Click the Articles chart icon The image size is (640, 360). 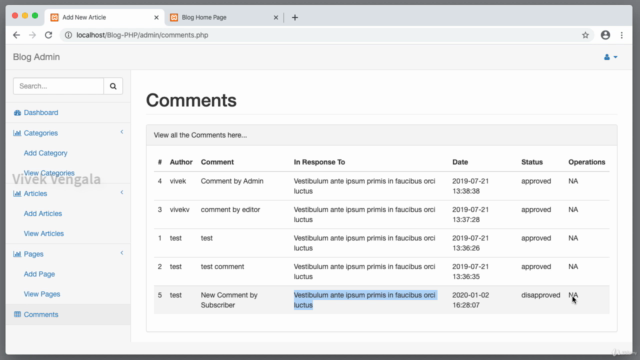[x=17, y=193]
